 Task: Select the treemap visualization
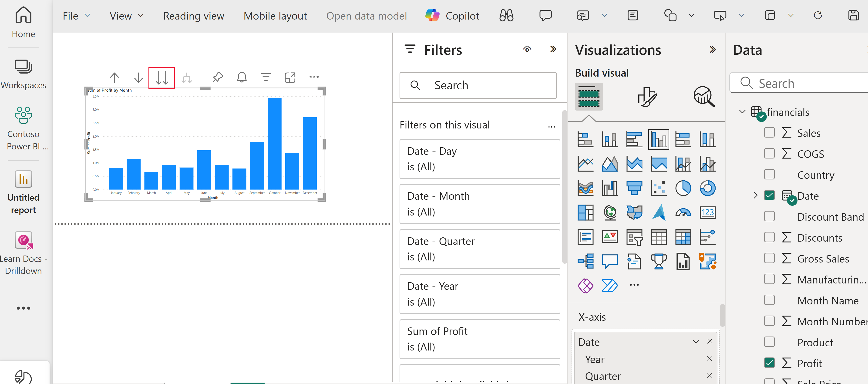(585, 212)
